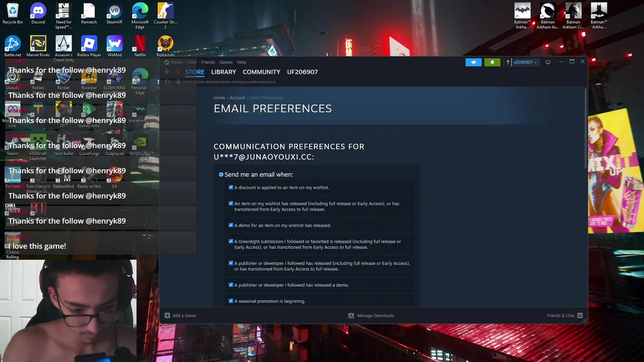Viewport: 644px width, 362px height.
Task: Uncheck followed publisher released demo checkbox
Action: [231, 284]
